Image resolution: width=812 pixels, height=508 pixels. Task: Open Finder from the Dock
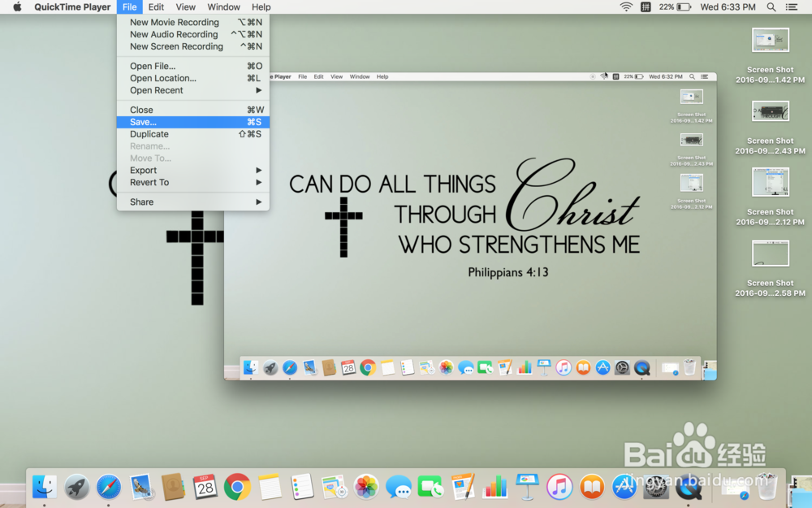(45, 487)
